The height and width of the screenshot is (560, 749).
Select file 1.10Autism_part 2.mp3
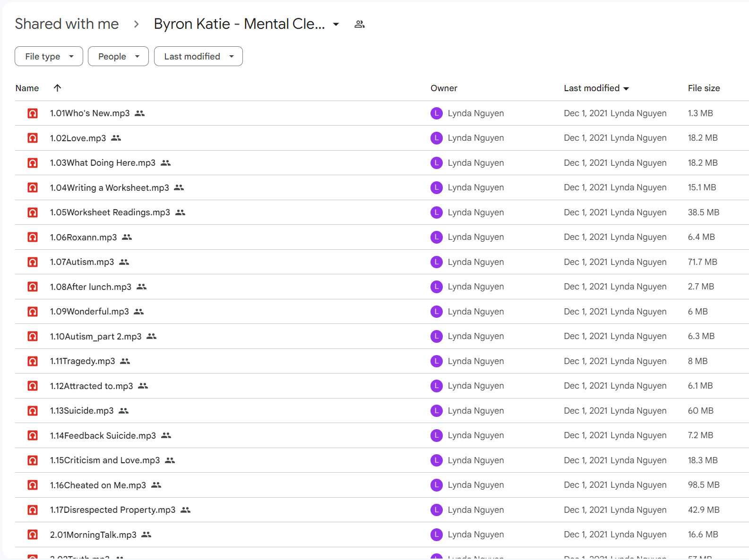96,336
